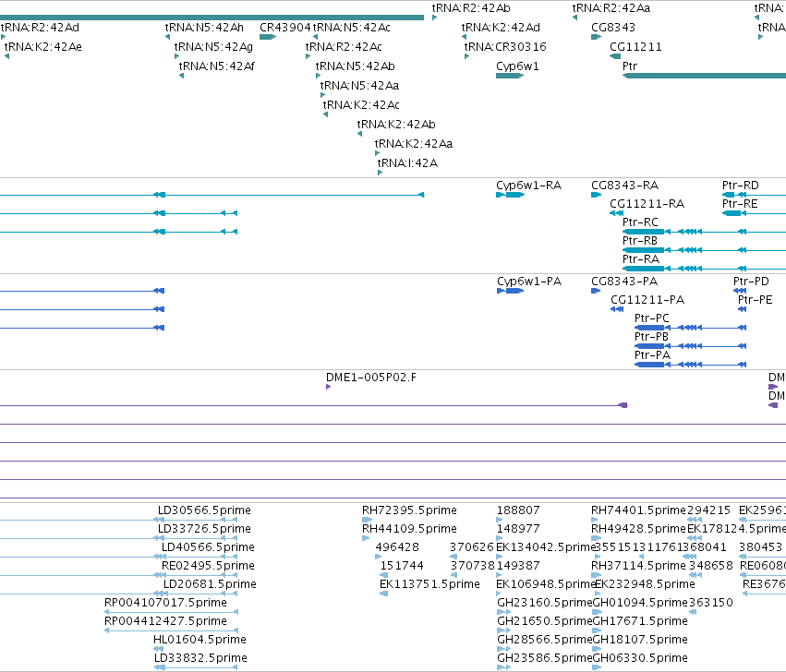Click the RE02495.5prime label

coord(208,566)
